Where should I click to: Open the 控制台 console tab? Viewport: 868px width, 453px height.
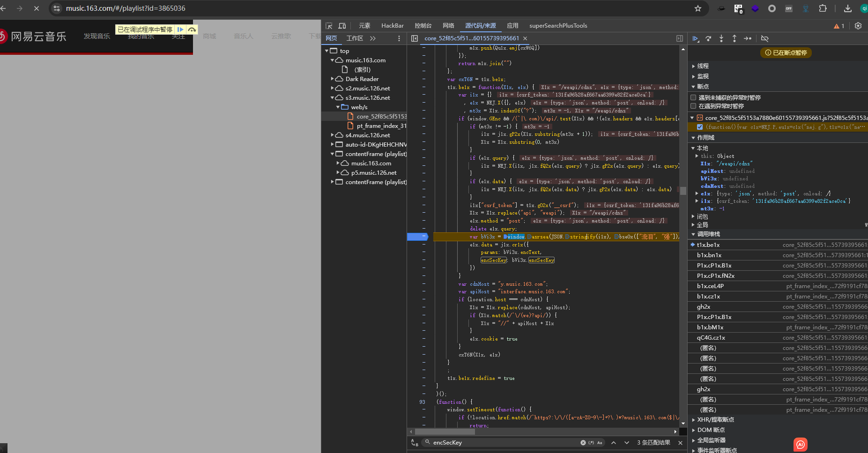(x=423, y=26)
